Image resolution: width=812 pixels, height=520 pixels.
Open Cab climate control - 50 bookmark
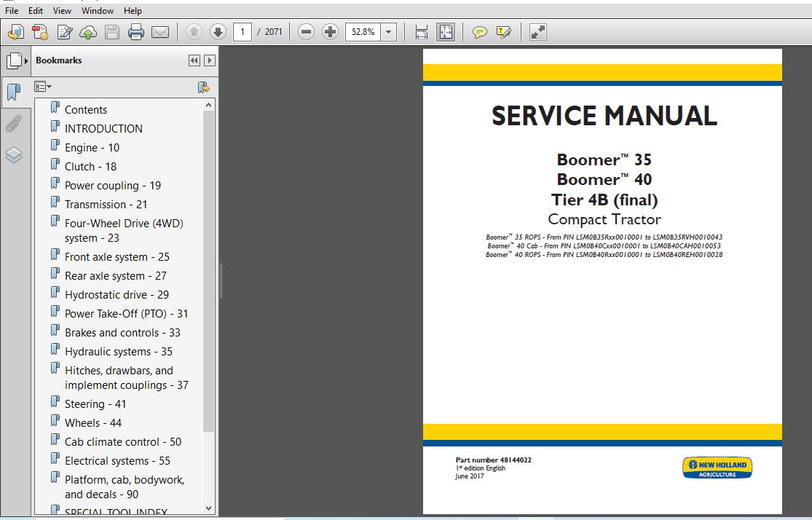tap(123, 442)
